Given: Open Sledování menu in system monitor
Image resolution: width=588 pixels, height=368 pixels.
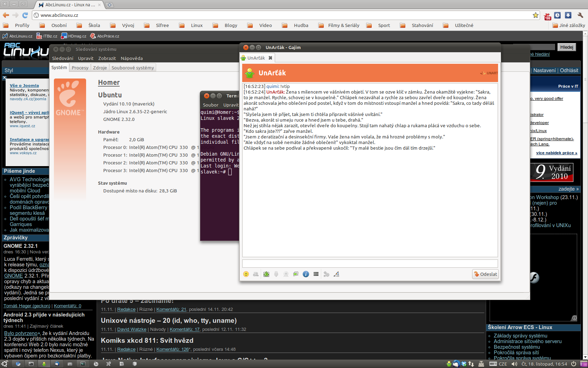Looking at the screenshot, I should tap(63, 58).
